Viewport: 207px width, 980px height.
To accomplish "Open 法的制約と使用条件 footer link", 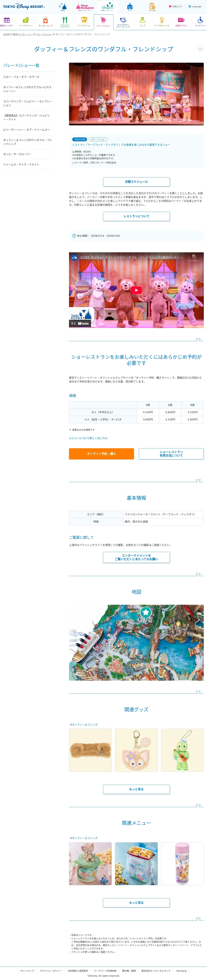I will 78,970.
